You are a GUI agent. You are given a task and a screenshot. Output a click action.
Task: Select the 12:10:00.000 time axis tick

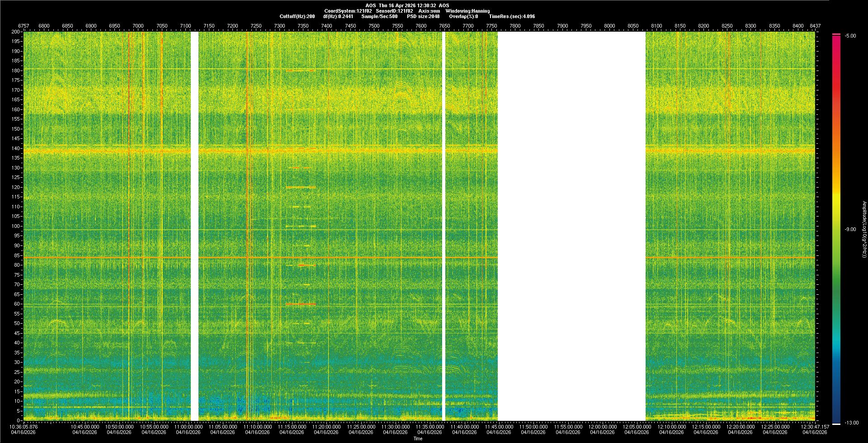tap(671, 427)
